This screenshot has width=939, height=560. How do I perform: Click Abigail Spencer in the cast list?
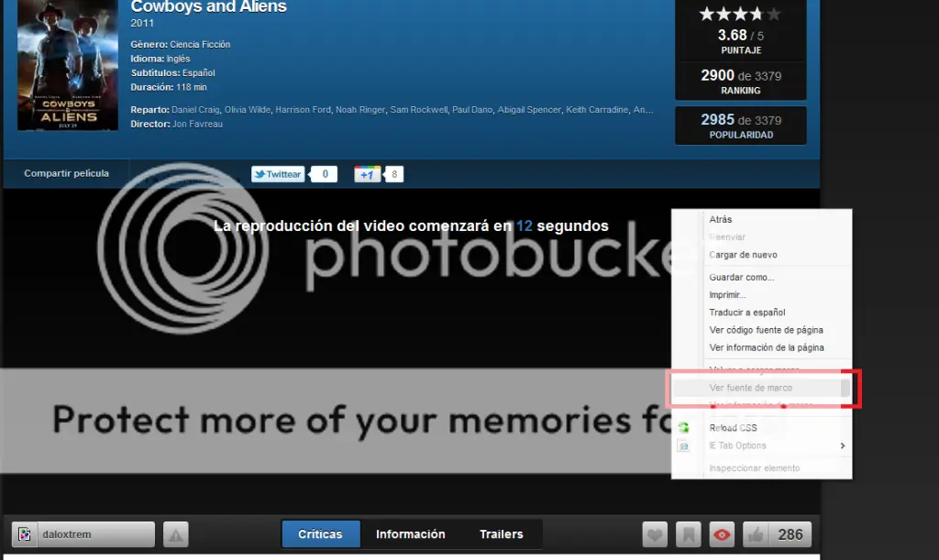click(529, 109)
